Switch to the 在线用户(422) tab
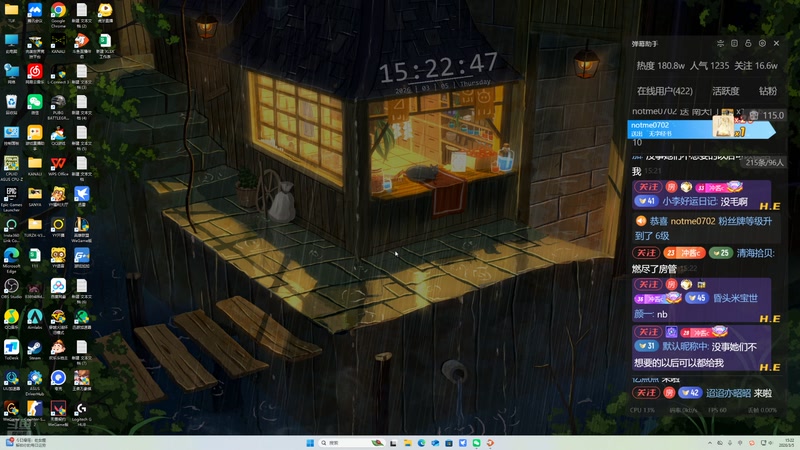 (665, 91)
